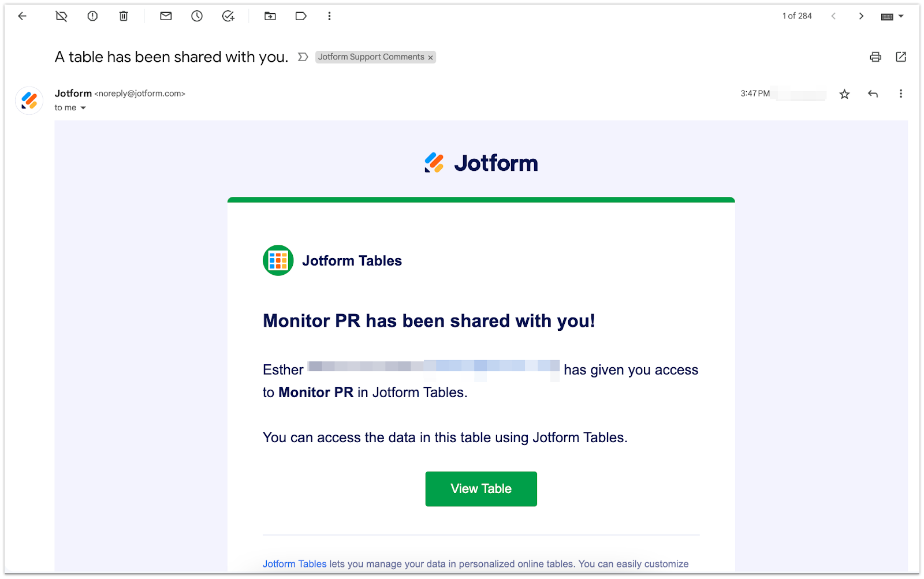Image resolution: width=924 pixels, height=579 pixels.
Task: Toggle the importance marker beside subject
Action: tap(303, 57)
